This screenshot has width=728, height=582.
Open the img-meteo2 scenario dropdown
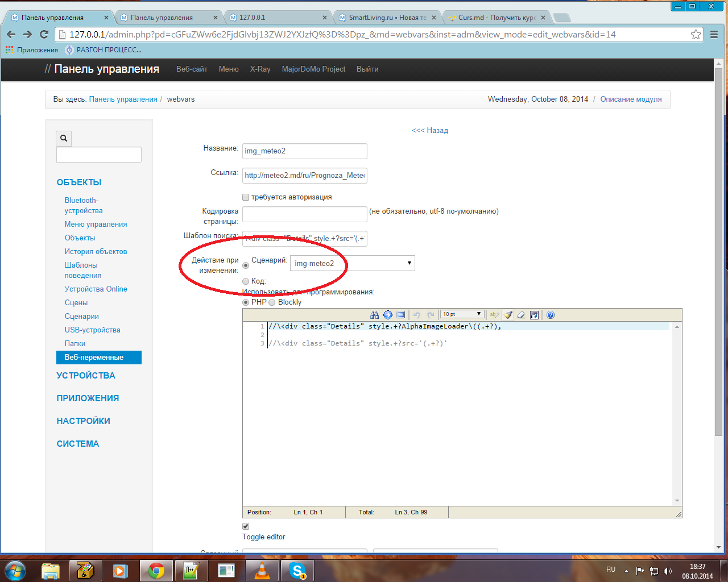tap(353, 263)
